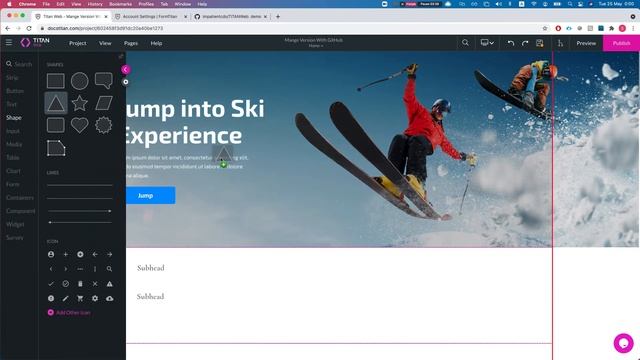The height and width of the screenshot is (360, 640).
Task: Insert the left arrow icon
Action: coord(95,254)
